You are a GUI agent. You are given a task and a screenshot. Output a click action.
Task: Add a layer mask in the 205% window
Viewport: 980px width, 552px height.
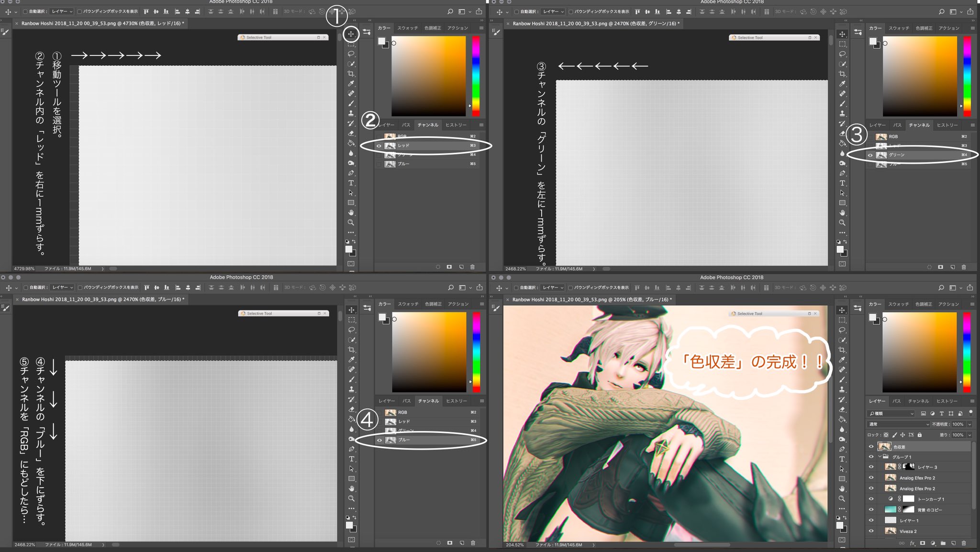pyautogui.click(x=922, y=543)
